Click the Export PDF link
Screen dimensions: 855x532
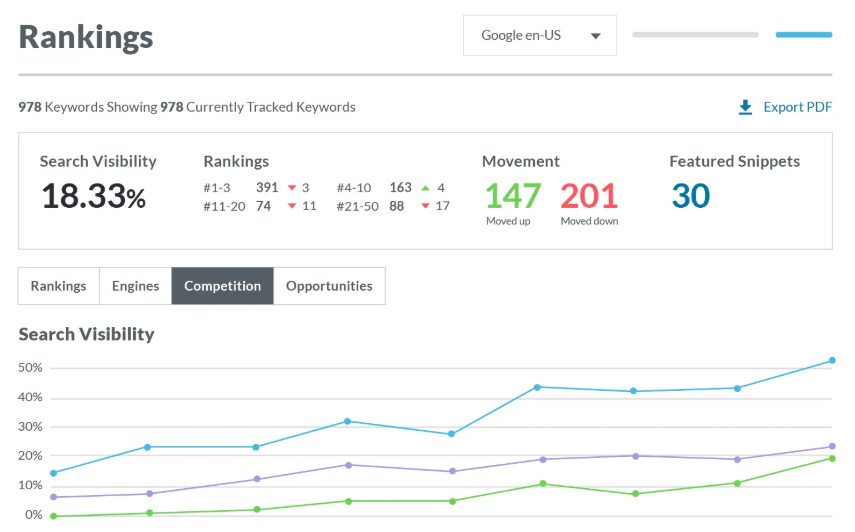coord(797,107)
